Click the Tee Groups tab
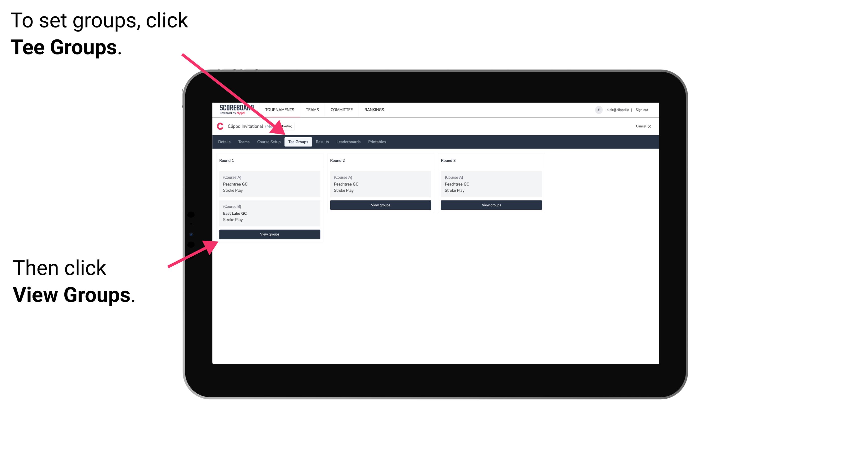Screen dimensions: 868x467 click(x=297, y=142)
